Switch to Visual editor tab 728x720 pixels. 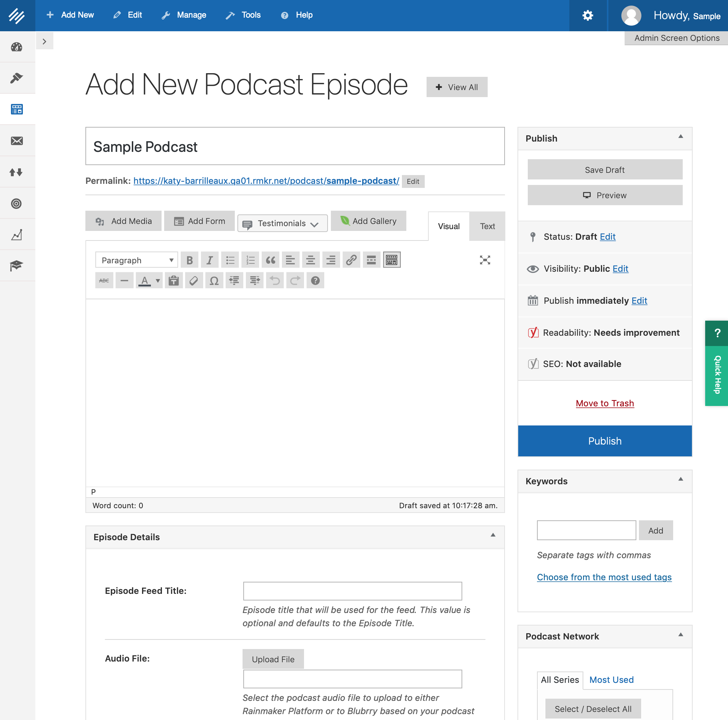(449, 226)
